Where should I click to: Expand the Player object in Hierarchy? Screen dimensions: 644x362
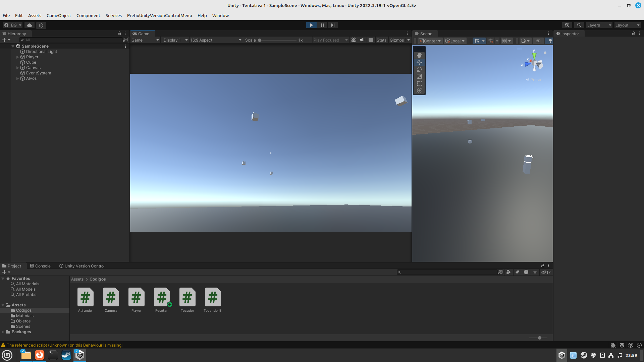click(17, 57)
